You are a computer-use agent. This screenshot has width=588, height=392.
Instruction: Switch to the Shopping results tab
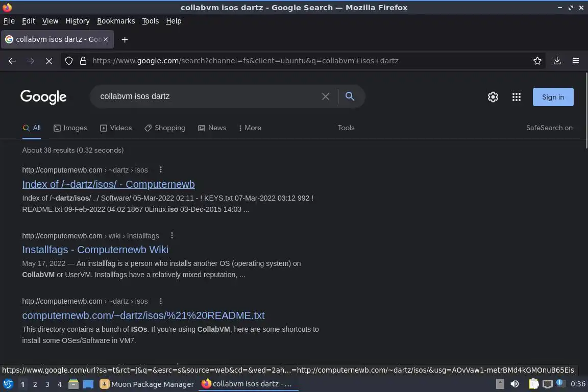click(165, 128)
